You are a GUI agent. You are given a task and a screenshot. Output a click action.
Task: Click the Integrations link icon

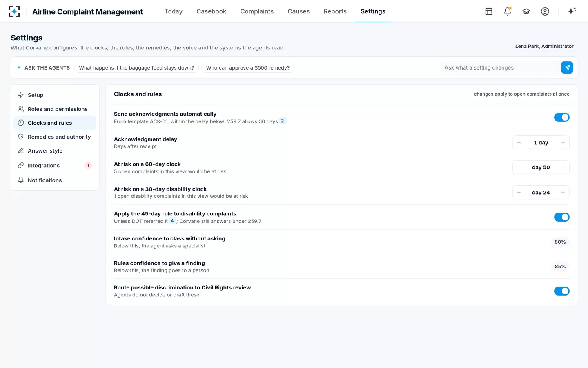21,165
